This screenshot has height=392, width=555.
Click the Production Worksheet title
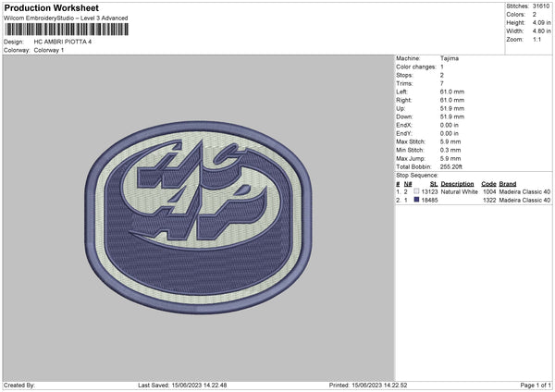[51, 7]
